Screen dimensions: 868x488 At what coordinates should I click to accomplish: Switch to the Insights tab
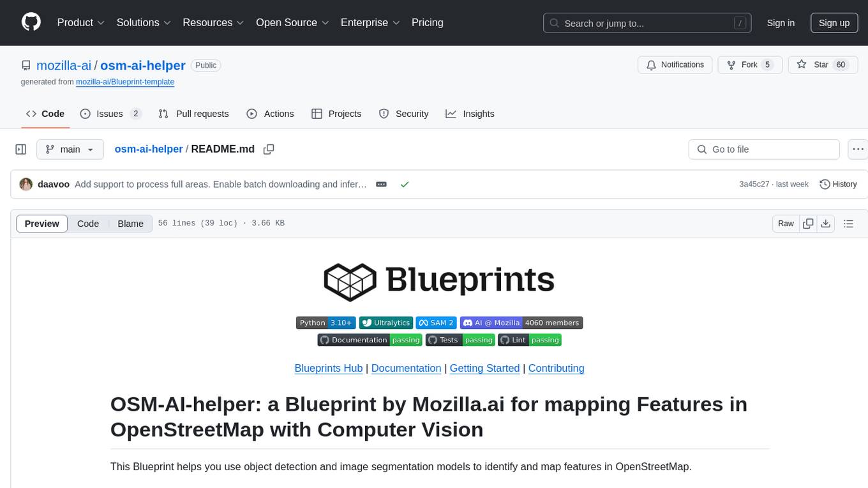[470, 114]
